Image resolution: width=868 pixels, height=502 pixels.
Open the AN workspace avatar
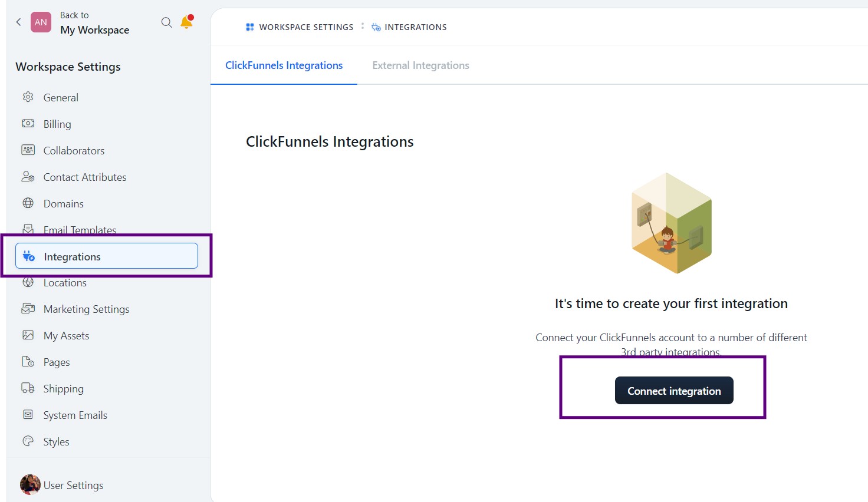pyautogui.click(x=41, y=22)
